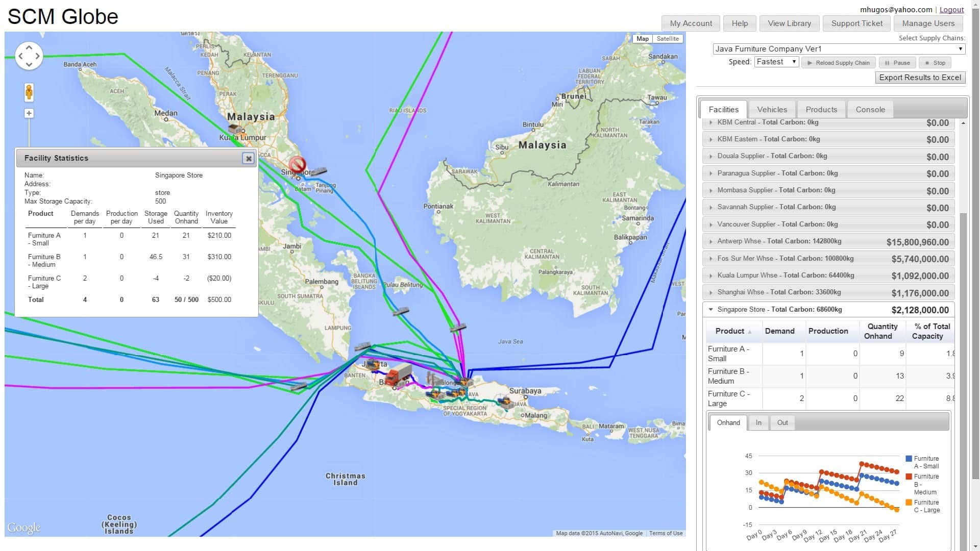Open My Account
Screen dimensions: 980x551
point(691,23)
